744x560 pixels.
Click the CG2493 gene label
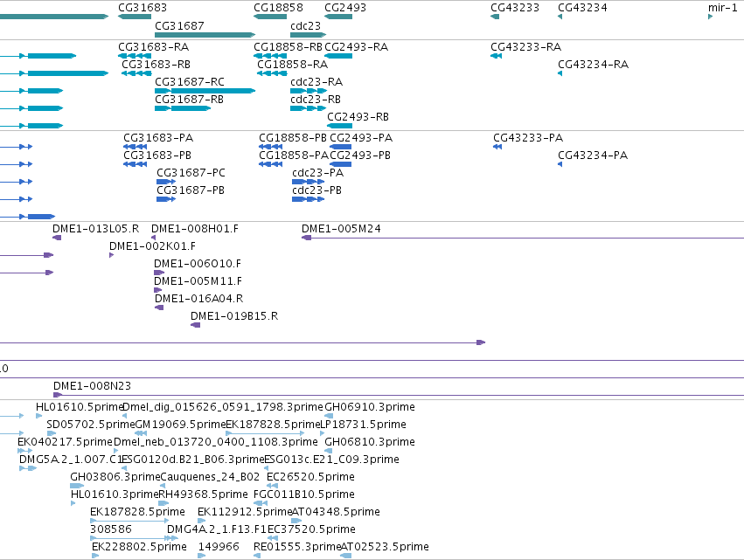click(345, 8)
